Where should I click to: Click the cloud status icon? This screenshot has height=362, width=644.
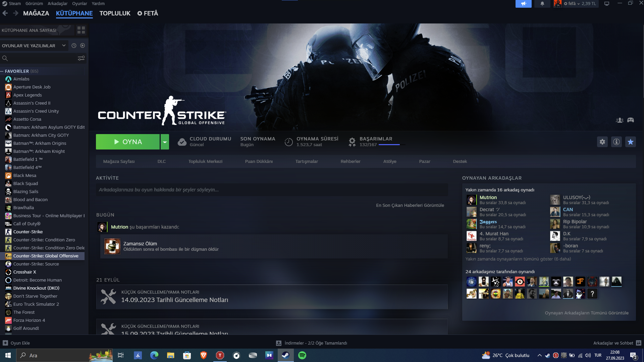click(x=182, y=142)
